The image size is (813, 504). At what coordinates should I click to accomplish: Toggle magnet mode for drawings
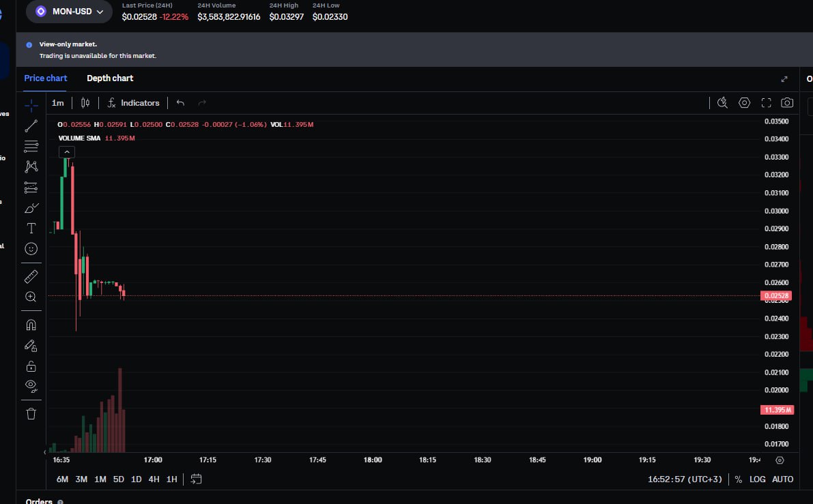[x=31, y=325]
